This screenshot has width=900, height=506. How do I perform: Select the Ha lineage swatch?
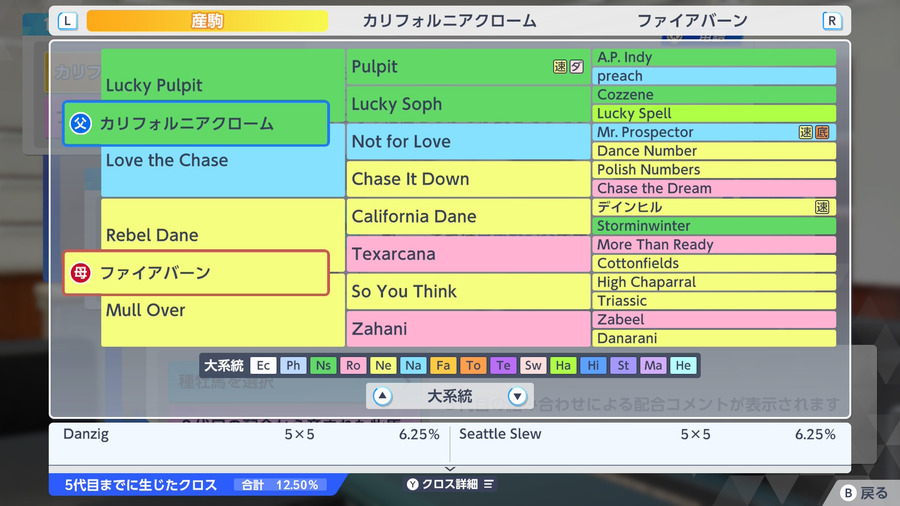tap(563, 365)
